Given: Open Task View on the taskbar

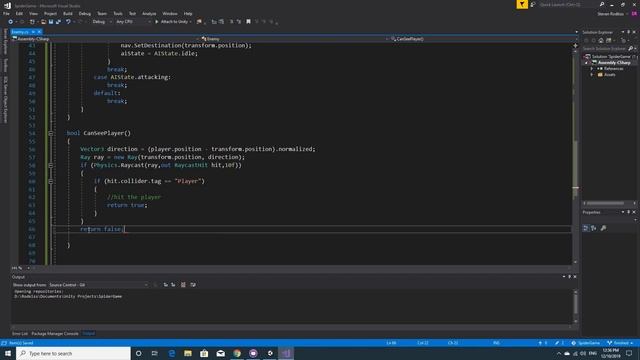Looking at the screenshot, I should pos(155,353).
